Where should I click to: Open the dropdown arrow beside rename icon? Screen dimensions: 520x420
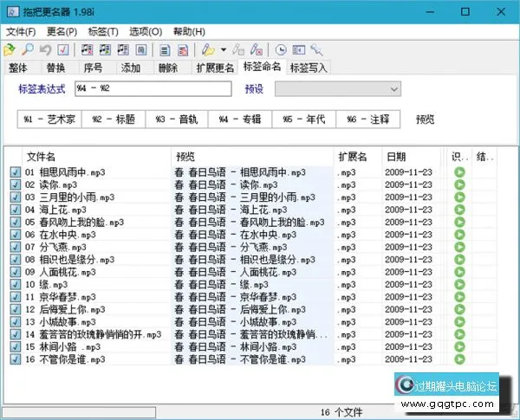pos(224,49)
